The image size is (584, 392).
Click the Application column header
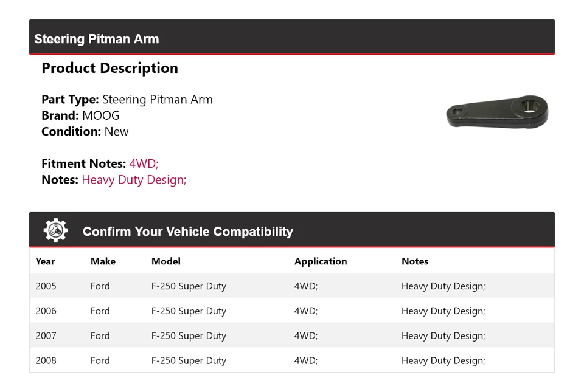[x=321, y=261]
